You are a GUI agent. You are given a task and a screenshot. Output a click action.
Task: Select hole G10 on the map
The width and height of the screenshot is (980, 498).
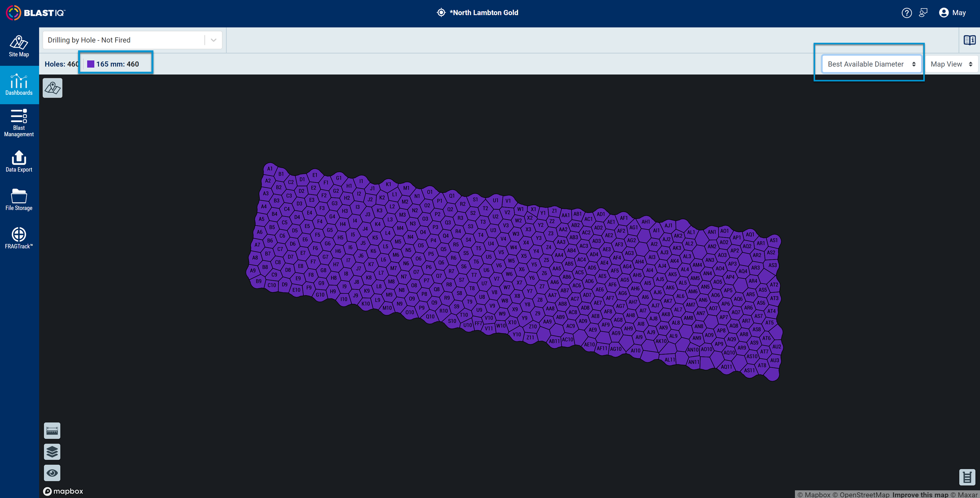(x=320, y=295)
